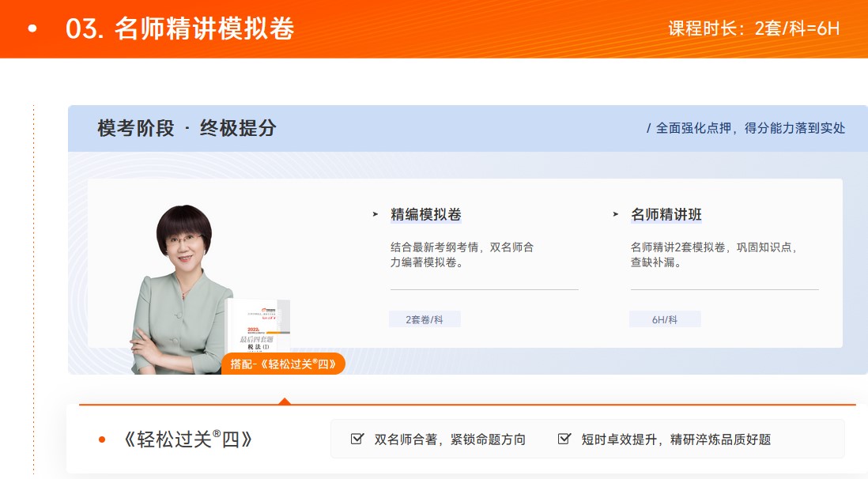This screenshot has height=479, width=868.
Task: Click the arrow icon before 名师精讲班
Action: click(x=615, y=213)
